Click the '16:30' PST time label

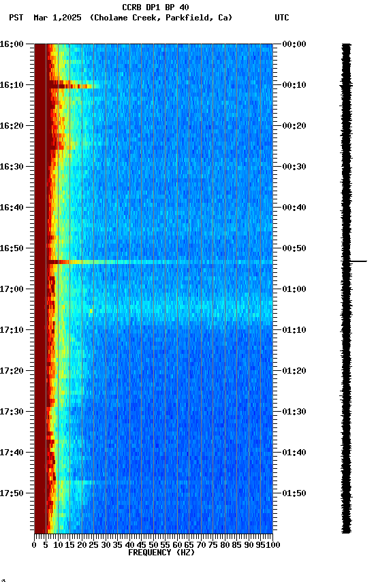coord(12,167)
